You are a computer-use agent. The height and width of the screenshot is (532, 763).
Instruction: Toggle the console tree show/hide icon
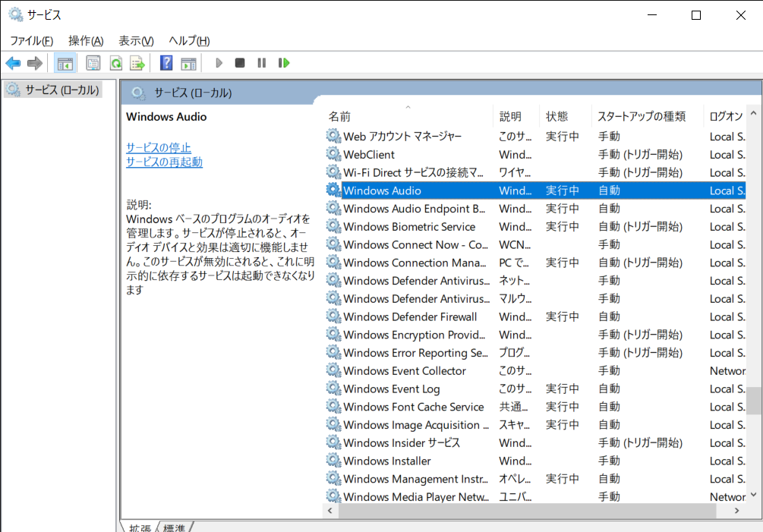coord(65,63)
